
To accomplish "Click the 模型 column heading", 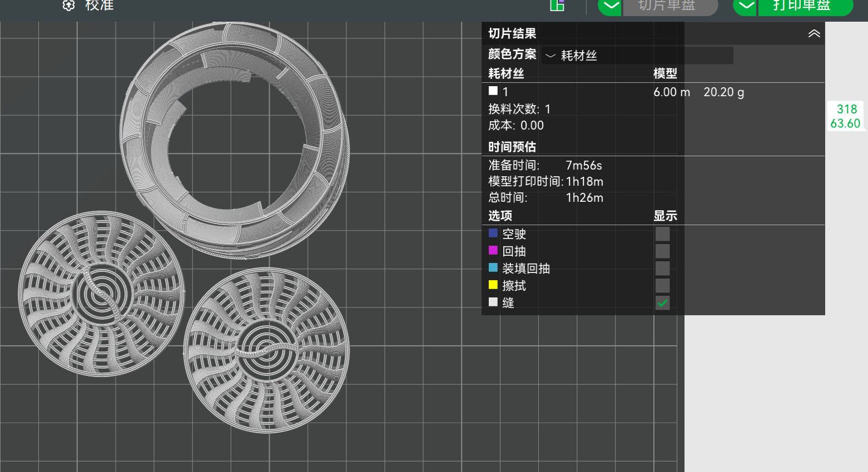I will coord(665,73).
